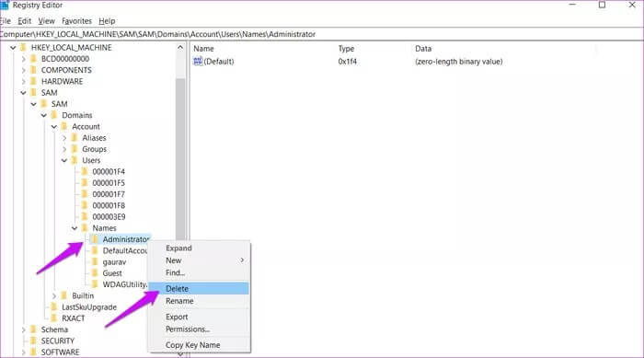The height and width of the screenshot is (358, 644).
Task: Click the 000001F7 folder icon
Action: coord(85,194)
